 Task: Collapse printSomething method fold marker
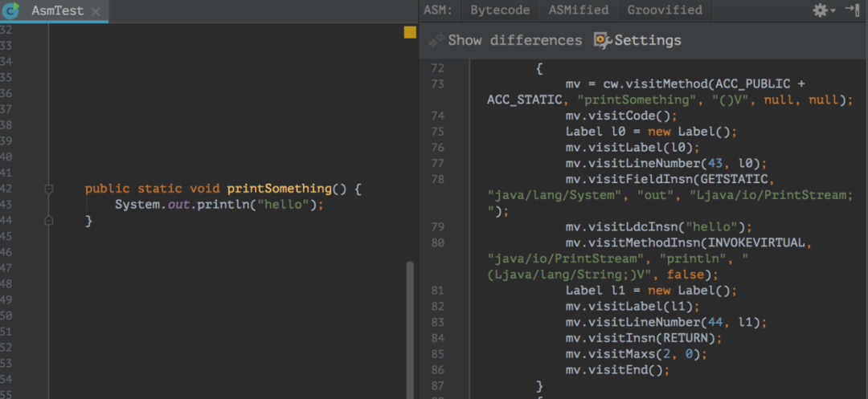tap(49, 189)
